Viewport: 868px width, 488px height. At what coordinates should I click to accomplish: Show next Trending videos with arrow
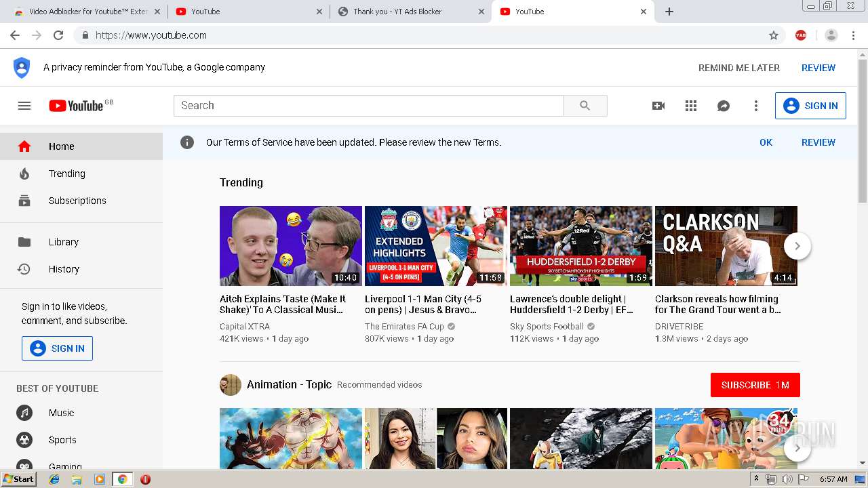(x=797, y=246)
